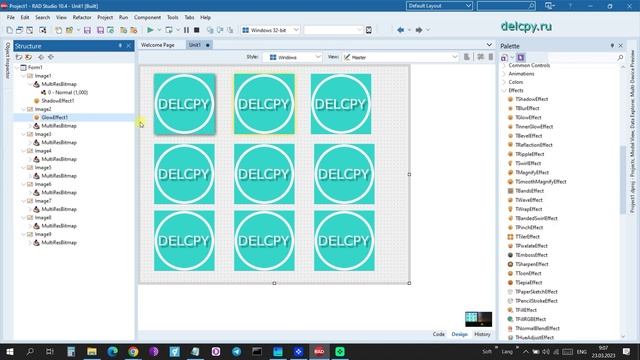
Task: Open the View Master dropdown
Action: [x=454, y=57]
